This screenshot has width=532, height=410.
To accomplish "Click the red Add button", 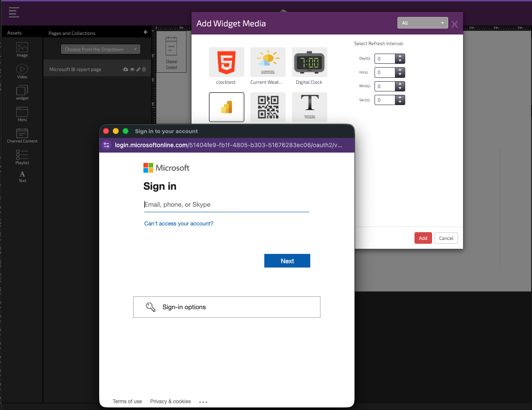I will click(x=423, y=238).
